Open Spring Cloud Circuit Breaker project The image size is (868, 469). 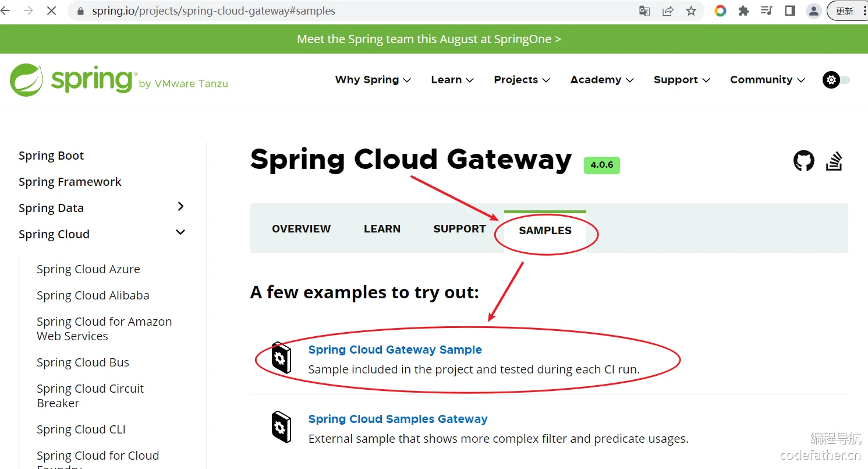[90, 396]
